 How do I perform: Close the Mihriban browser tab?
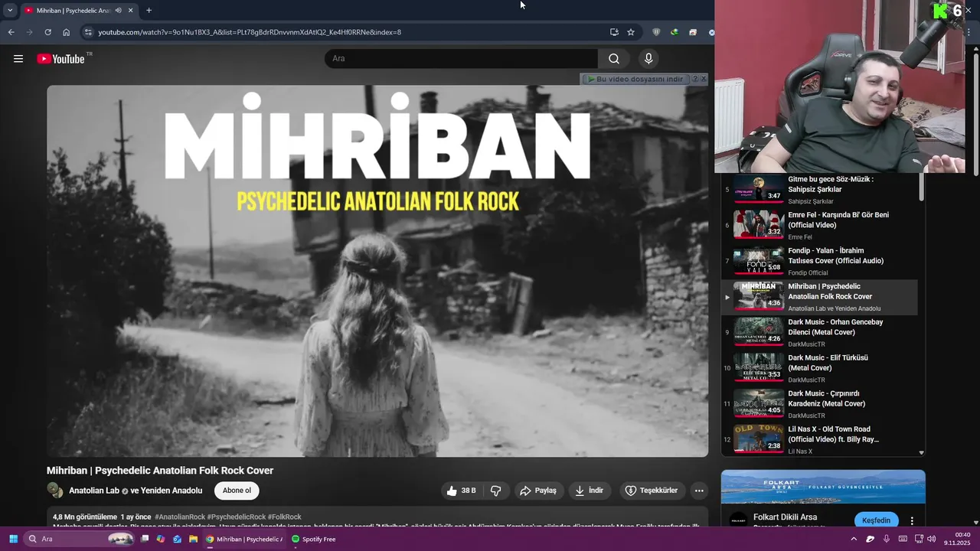[130, 11]
